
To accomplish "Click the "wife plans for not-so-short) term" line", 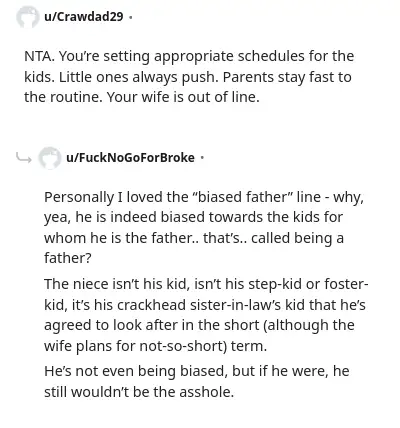I will (155, 346).
